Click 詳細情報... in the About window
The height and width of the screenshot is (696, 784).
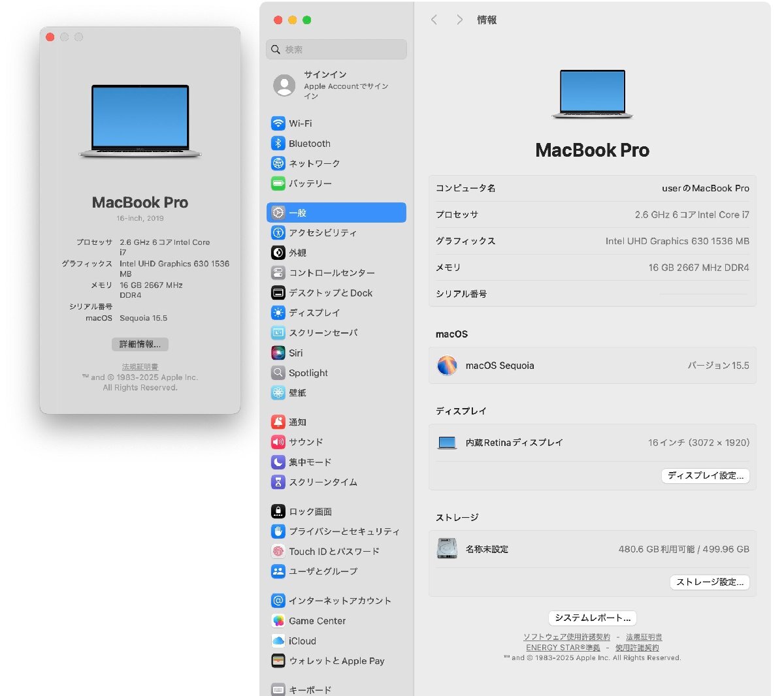click(140, 344)
